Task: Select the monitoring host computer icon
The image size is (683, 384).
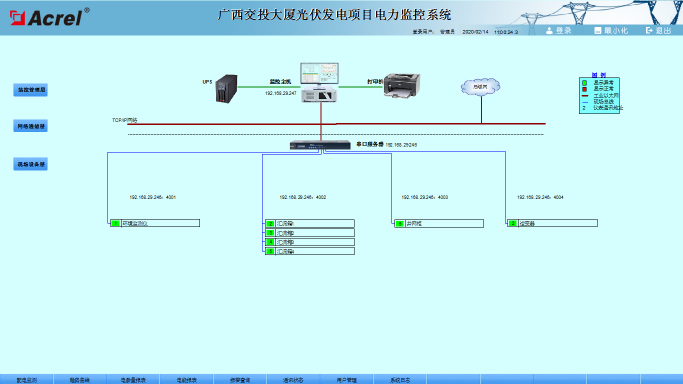Action: point(319,82)
